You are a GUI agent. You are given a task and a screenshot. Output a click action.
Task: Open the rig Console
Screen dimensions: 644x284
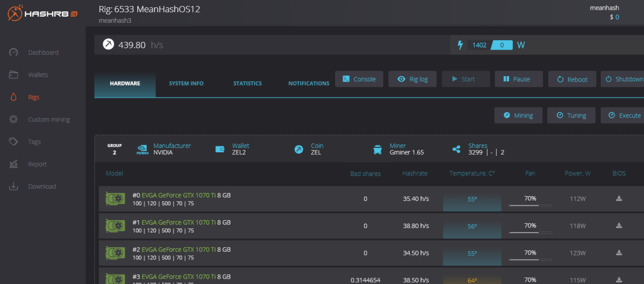coord(359,79)
